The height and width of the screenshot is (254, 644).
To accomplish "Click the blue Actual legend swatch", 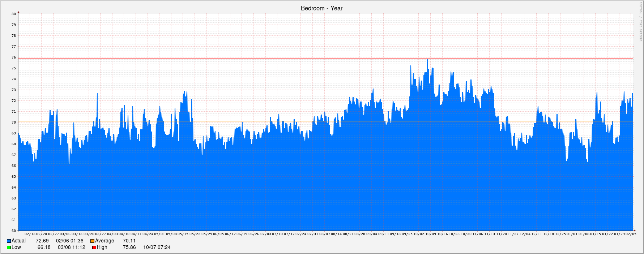I will click(9, 241).
